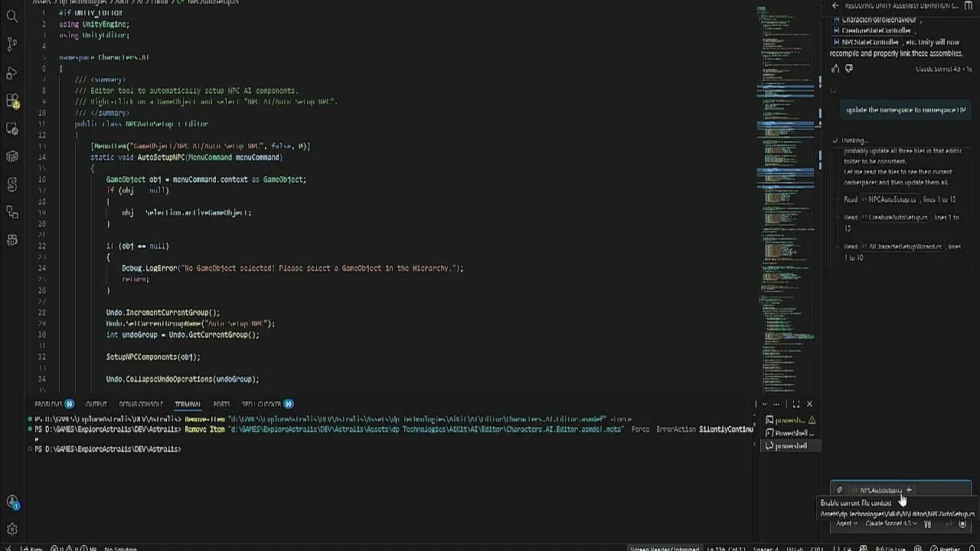The image size is (980, 551).
Task: Collapse the Thinking section in chat
Action: coord(850,140)
